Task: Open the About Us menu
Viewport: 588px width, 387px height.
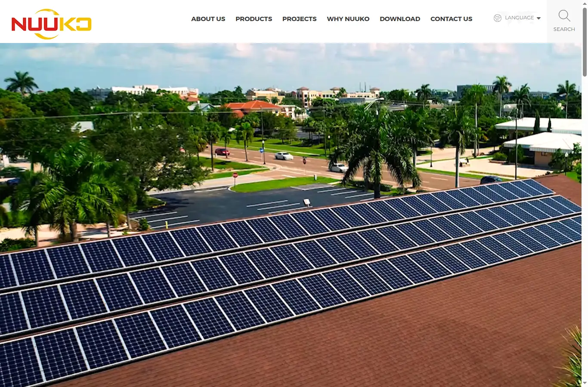Action: click(x=208, y=19)
